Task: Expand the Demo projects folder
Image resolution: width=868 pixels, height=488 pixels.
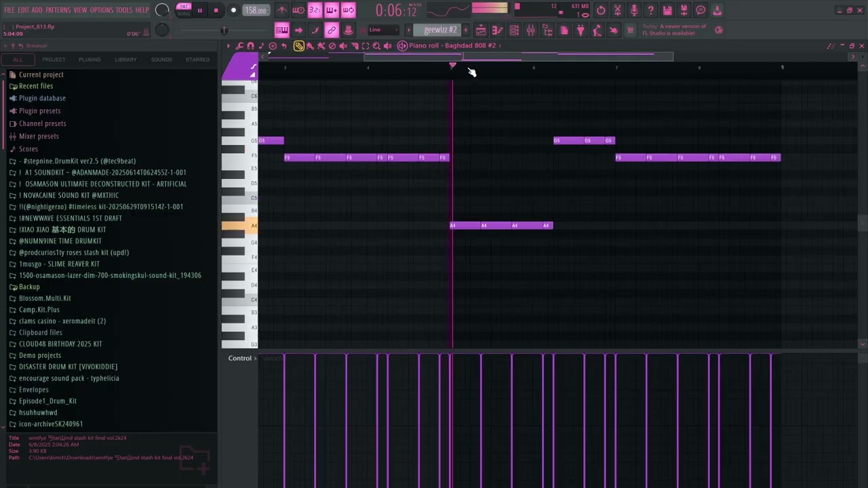Action: 39,355
